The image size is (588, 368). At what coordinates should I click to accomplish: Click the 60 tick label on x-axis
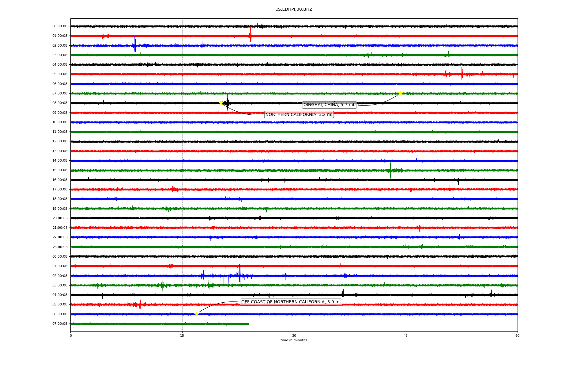click(517, 335)
